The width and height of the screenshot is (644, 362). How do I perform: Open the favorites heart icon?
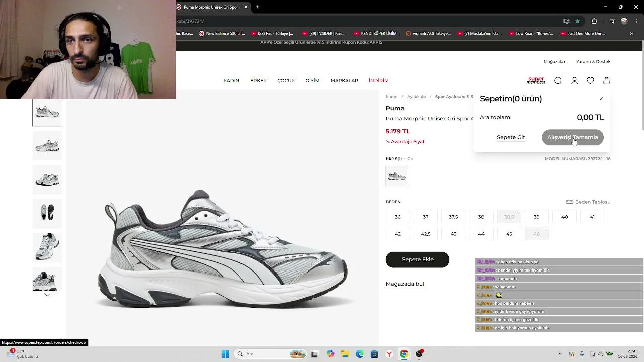tap(590, 81)
